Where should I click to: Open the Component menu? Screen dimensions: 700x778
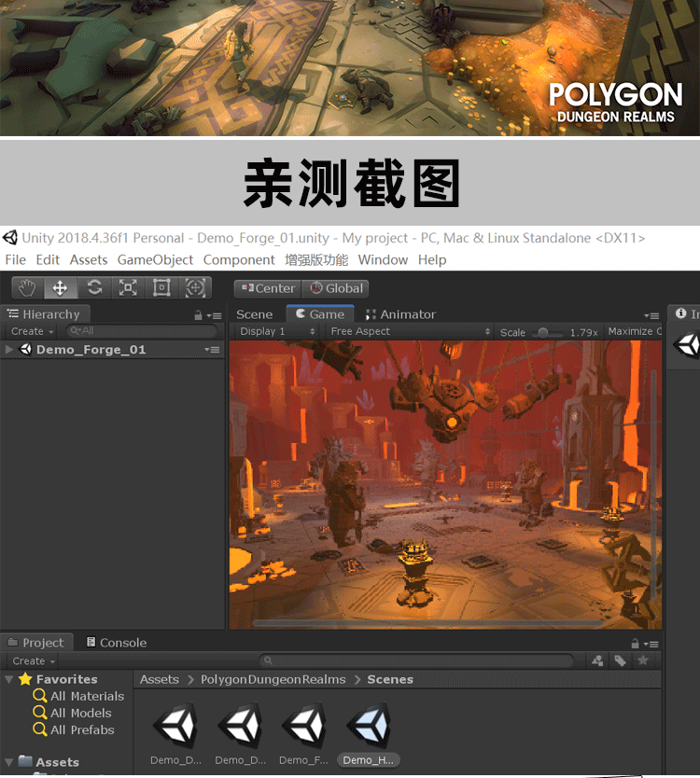pos(239,259)
